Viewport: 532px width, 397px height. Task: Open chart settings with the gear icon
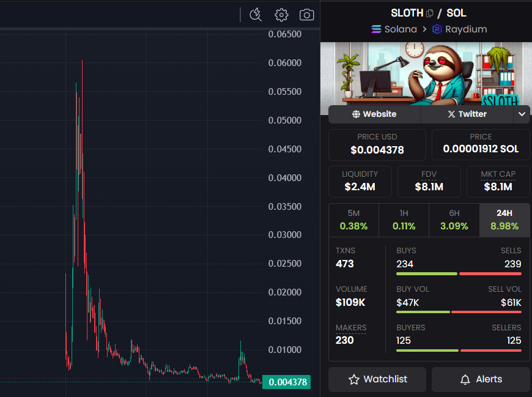281,14
